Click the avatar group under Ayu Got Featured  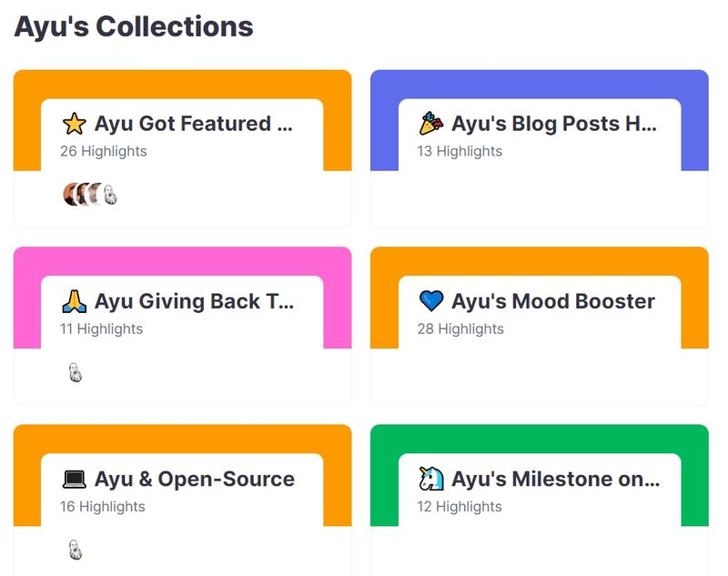[90, 194]
